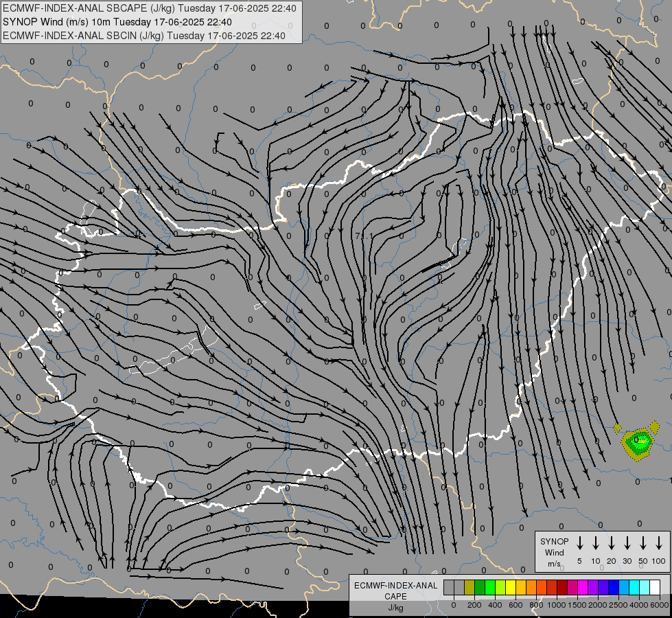Click the 4000 tick label on CAPE scale
Viewport: 672px width, 618px height.
pyautogui.click(x=639, y=605)
